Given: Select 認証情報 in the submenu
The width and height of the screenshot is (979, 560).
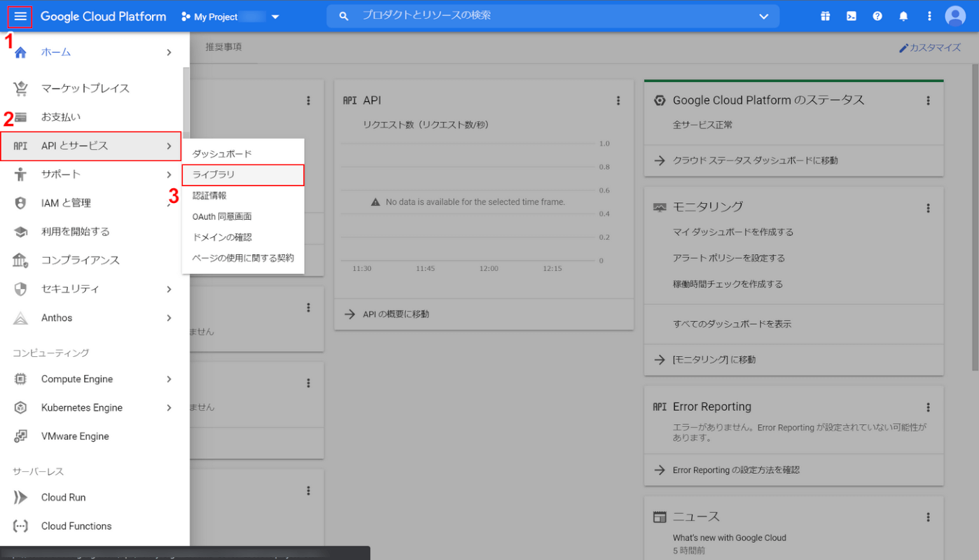Looking at the screenshot, I should (x=243, y=196).
